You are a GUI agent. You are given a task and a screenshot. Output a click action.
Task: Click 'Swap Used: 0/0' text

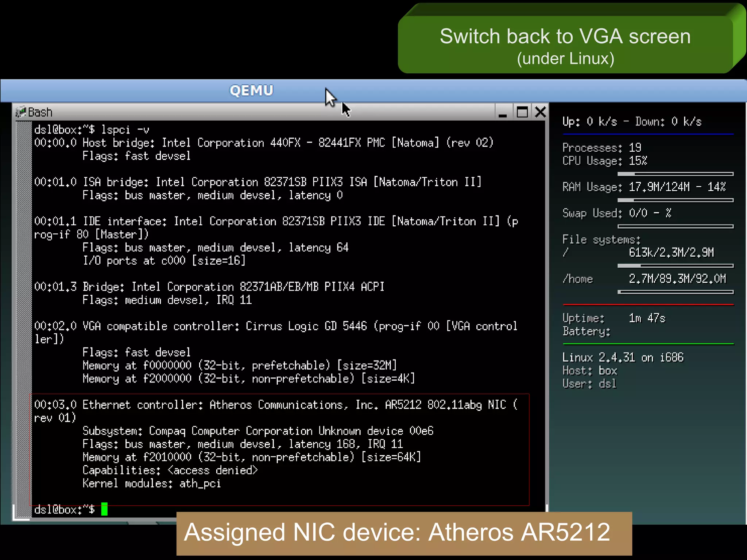(x=617, y=213)
